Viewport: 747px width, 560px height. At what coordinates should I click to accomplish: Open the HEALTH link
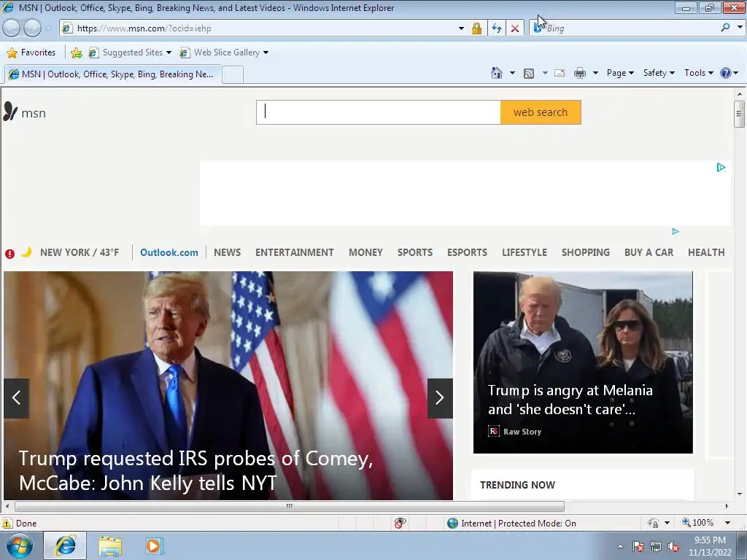706,252
